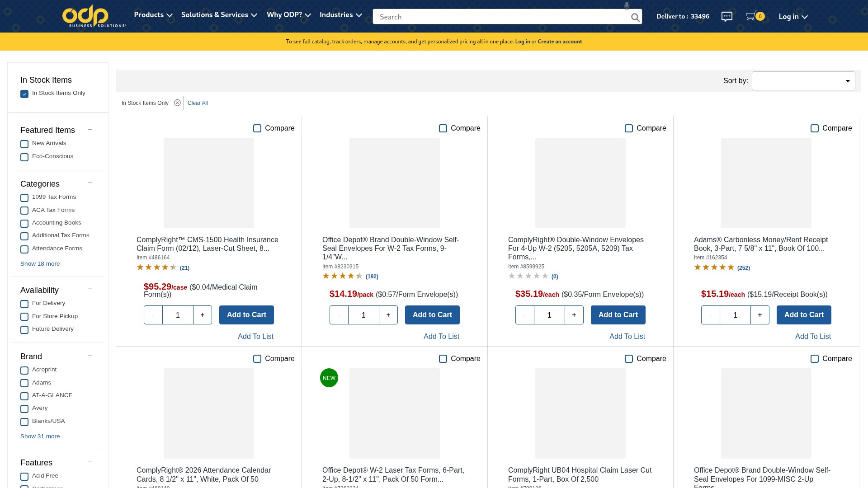Click Clear All filters link
This screenshot has height=488, width=868.
point(198,103)
